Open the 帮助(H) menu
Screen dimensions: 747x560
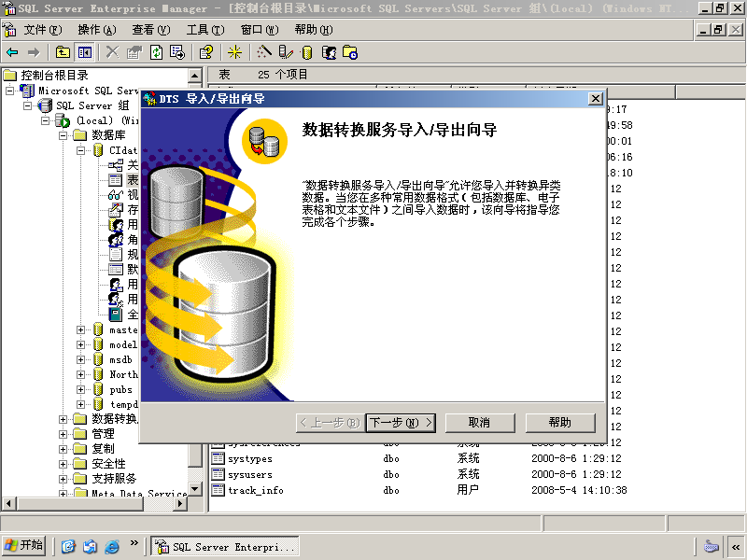click(x=314, y=30)
